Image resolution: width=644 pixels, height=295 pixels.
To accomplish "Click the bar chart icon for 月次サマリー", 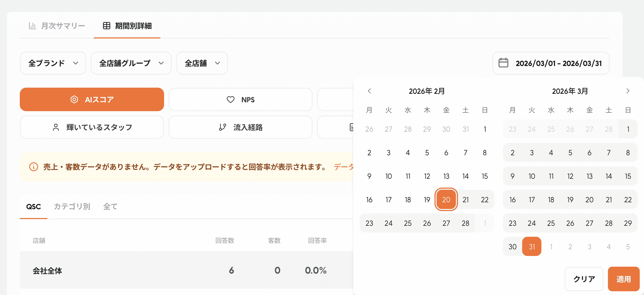I will click(x=32, y=26).
